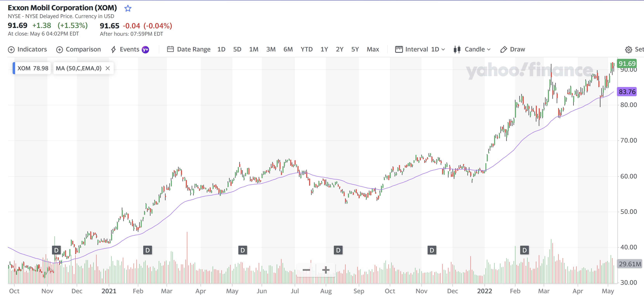
Task: Select the 1D time range
Action: pos(221,49)
